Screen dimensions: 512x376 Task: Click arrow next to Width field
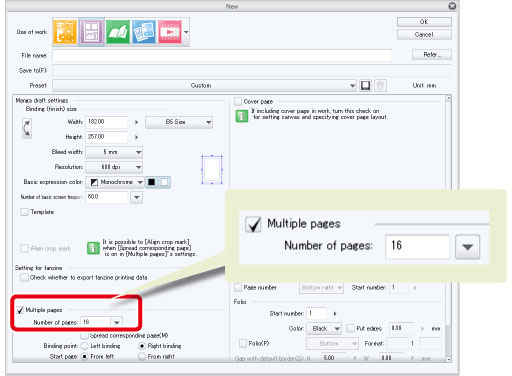click(x=136, y=122)
